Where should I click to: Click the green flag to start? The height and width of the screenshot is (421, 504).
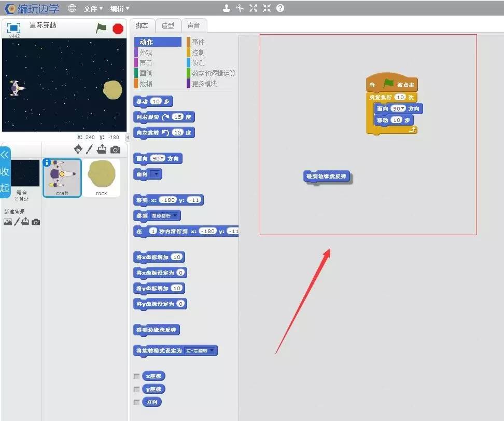(101, 29)
